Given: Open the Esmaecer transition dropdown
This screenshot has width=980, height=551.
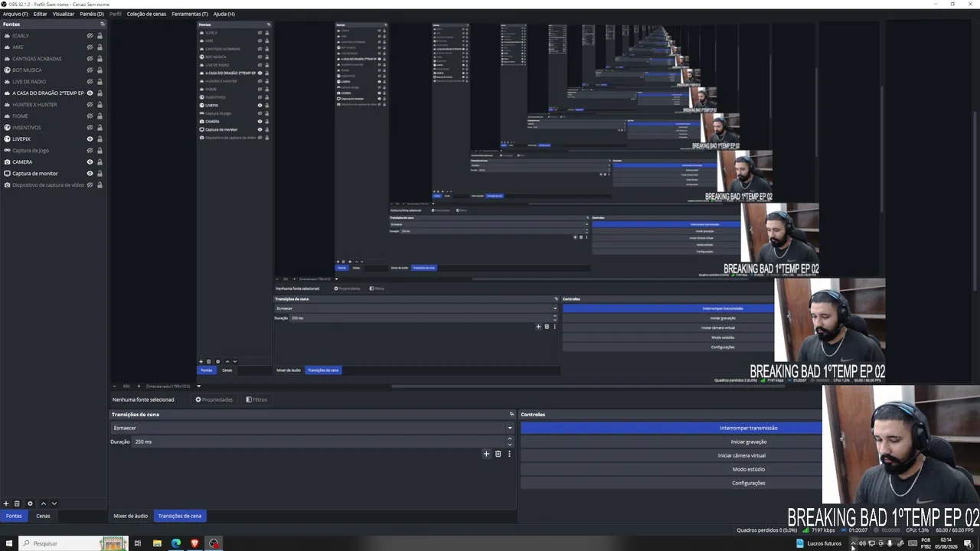Looking at the screenshot, I should pos(312,428).
